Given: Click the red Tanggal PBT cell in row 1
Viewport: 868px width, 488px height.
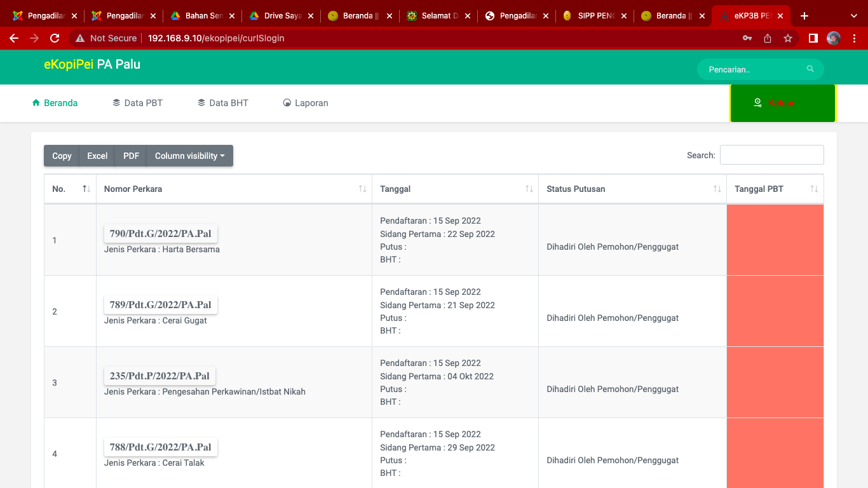Looking at the screenshot, I should click(x=775, y=240).
